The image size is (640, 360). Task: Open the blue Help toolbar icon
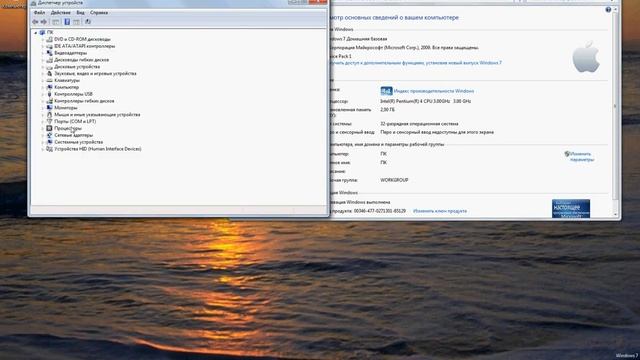pos(67,22)
